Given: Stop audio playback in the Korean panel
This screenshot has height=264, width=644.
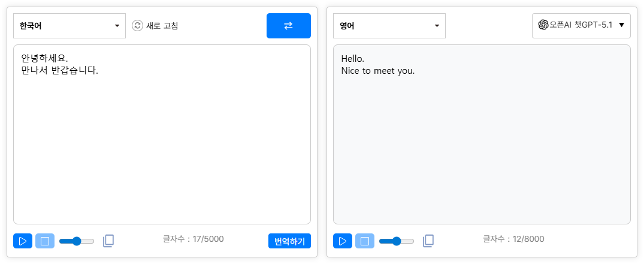Looking at the screenshot, I should (x=45, y=241).
